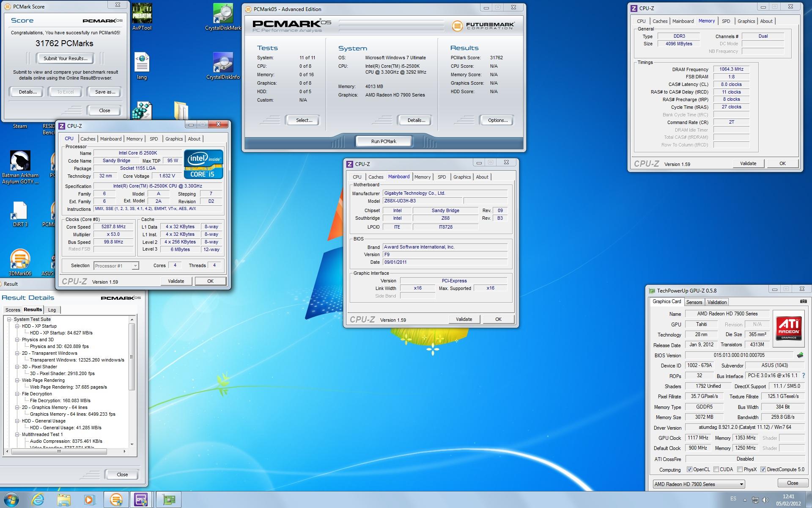Collapse the 3D - Pixel Shader node
This screenshot has width=812, height=508.
(17, 367)
